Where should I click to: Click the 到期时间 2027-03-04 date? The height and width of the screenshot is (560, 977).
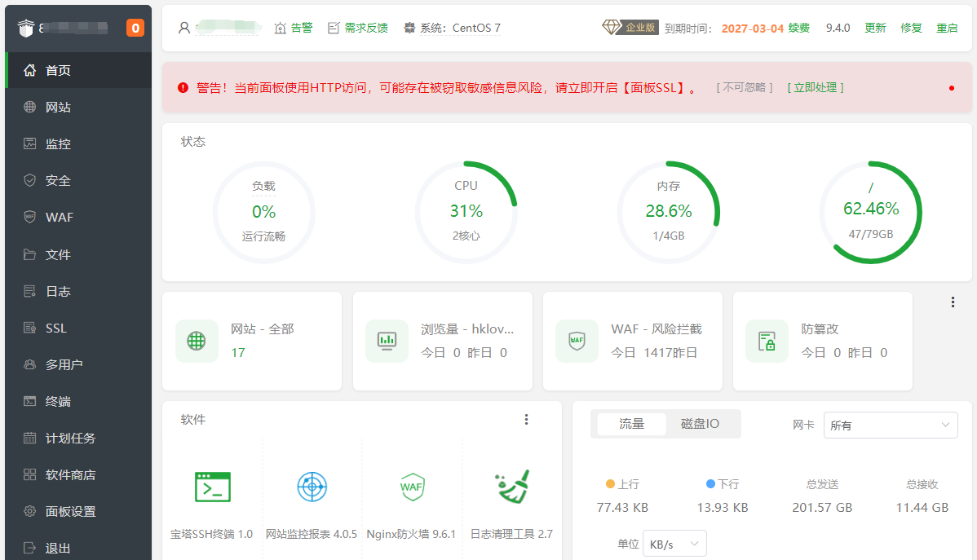(x=753, y=28)
